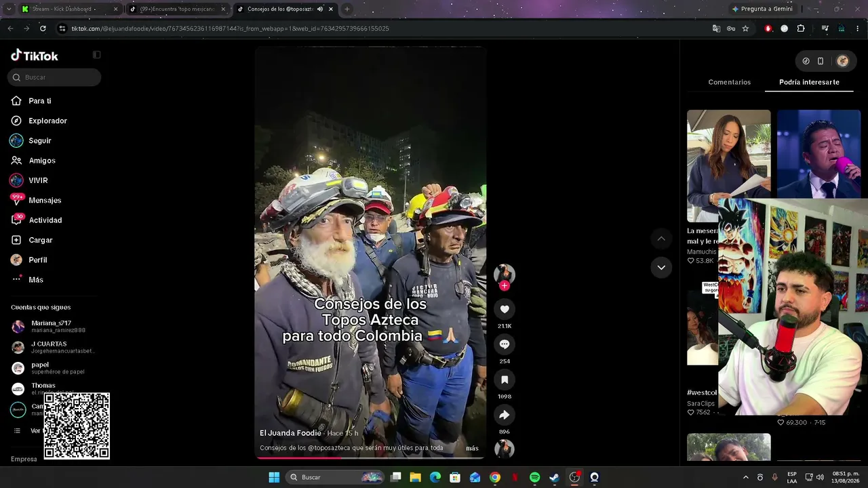Open the singer with pink microphone thumbnail
Image resolution: width=868 pixels, height=488 pixels.
tap(818, 155)
